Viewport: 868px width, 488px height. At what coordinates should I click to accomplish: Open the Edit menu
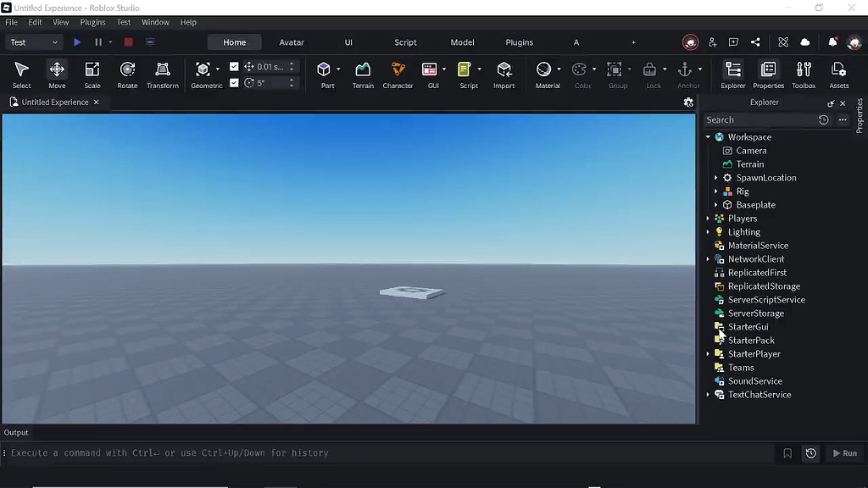(35, 22)
